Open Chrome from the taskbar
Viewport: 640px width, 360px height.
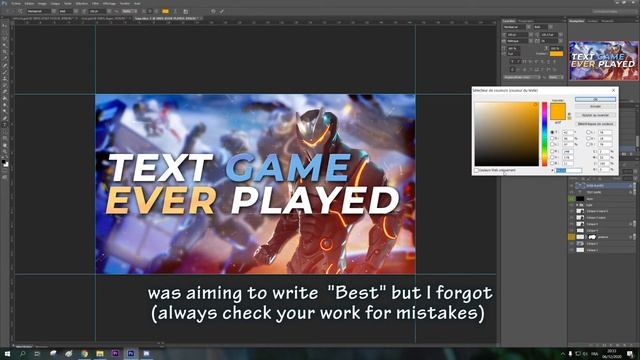[84, 353]
